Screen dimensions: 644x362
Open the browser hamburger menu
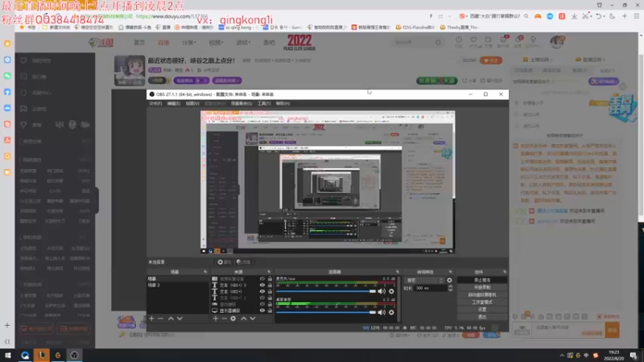(x=636, y=16)
